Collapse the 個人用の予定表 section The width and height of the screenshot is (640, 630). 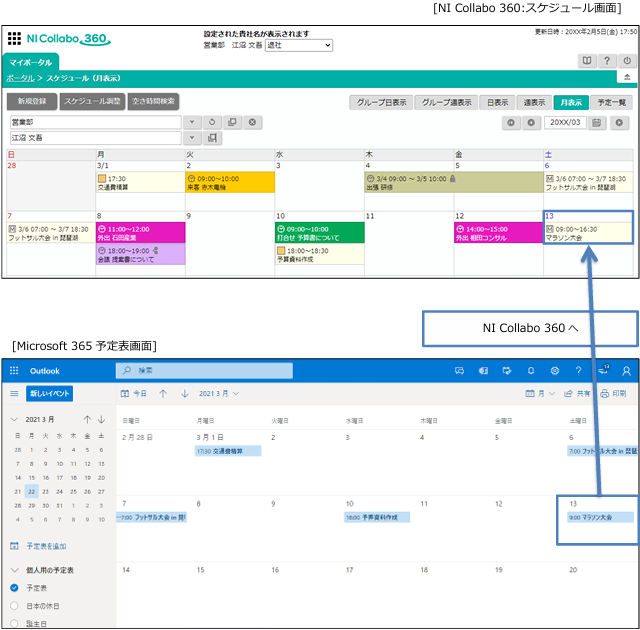(x=14, y=570)
